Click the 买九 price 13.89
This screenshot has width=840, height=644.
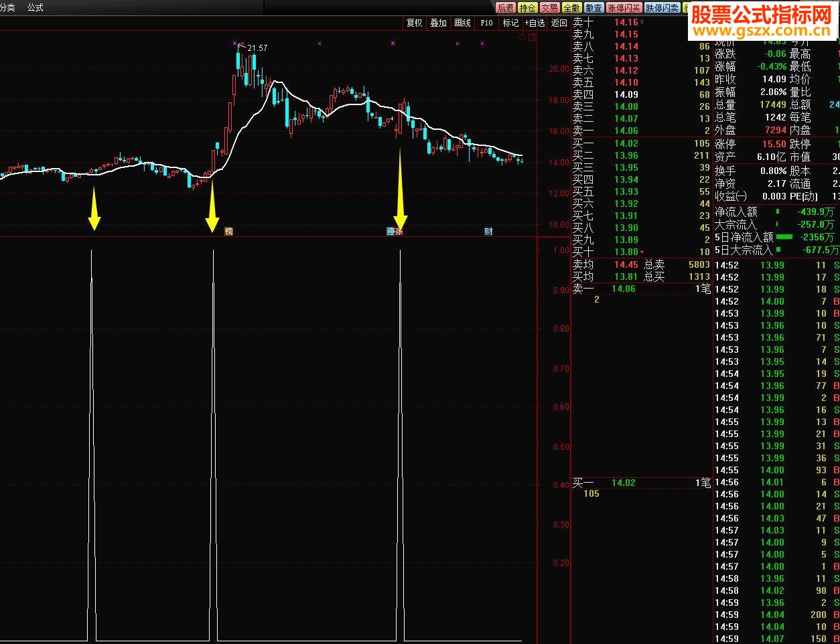(x=626, y=240)
